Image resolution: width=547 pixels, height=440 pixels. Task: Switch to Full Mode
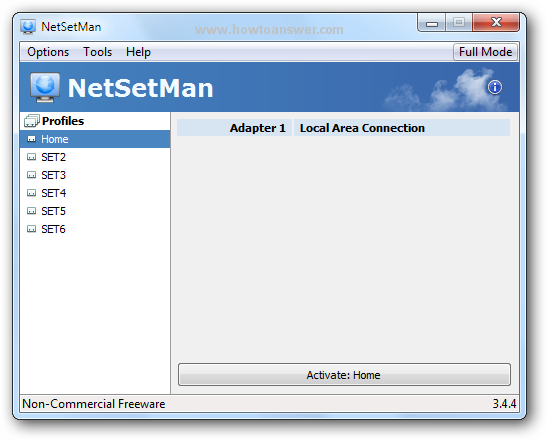(485, 52)
